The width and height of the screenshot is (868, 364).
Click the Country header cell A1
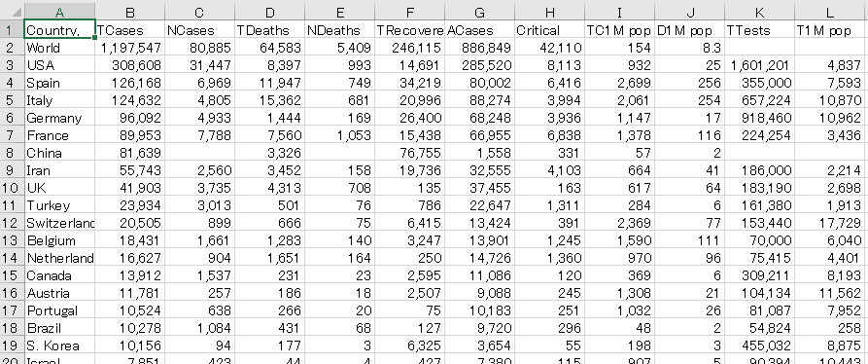click(x=60, y=30)
